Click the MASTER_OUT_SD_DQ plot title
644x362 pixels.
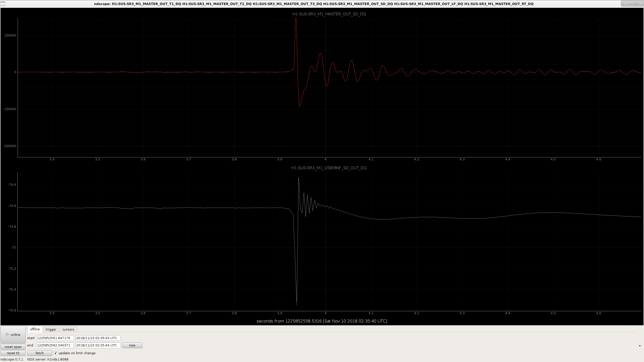pyautogui.click(x=329, y=14)
